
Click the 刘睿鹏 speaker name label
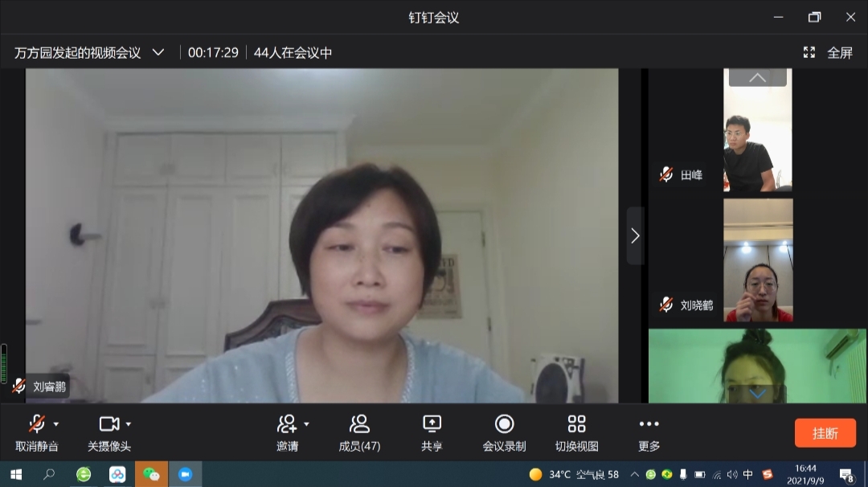click(x=49, y=387)
